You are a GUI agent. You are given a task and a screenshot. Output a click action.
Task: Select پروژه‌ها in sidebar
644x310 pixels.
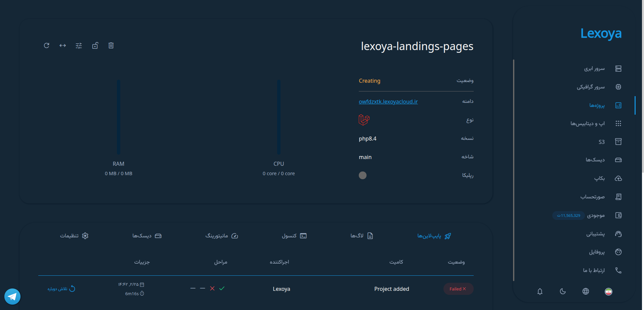pyautogui.click(x=605, y=105)
